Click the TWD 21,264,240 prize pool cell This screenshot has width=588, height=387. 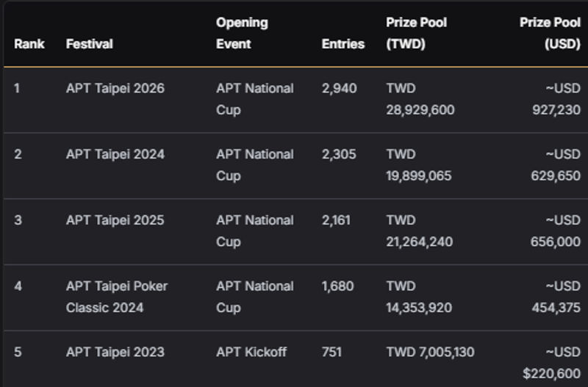(x=420, y=231)
